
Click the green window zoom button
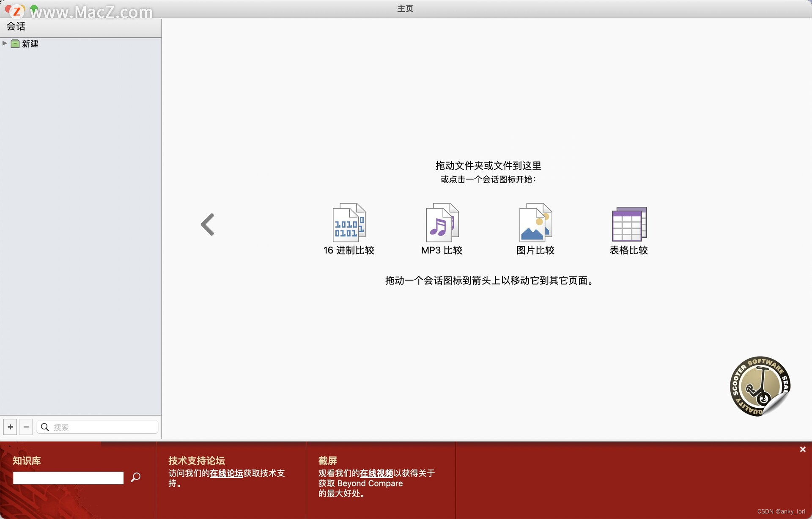click(x=34, y=8)
